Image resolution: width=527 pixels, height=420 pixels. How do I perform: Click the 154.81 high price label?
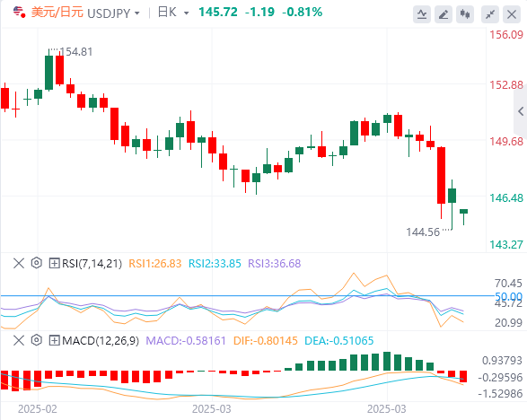(x=76, y=52)
